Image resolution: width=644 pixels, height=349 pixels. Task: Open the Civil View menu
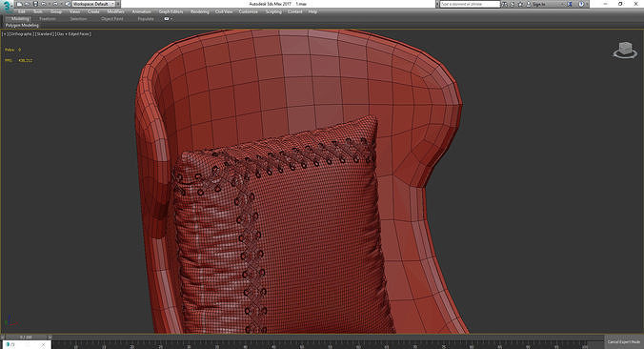[224, 11]
